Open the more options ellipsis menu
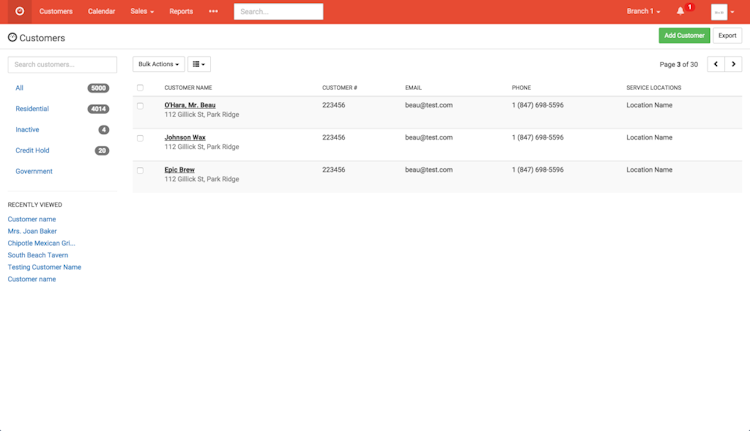750x431 pixels. [x=213, y=11]
